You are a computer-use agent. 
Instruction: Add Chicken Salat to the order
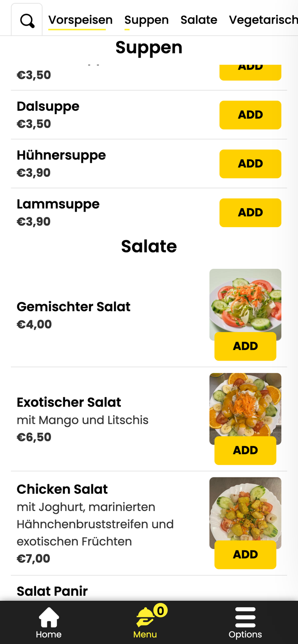pos(245,554)
